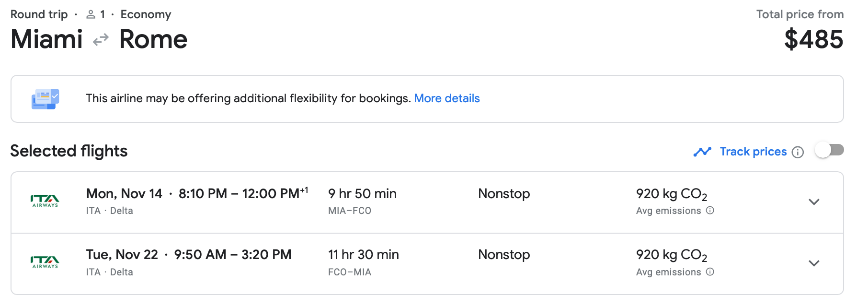The height and width of the screenshot is (308, 868).
Task: Click ITA Airways logo on Nov 14 flight
Action: pyautogui.click(x=45, y=201)
